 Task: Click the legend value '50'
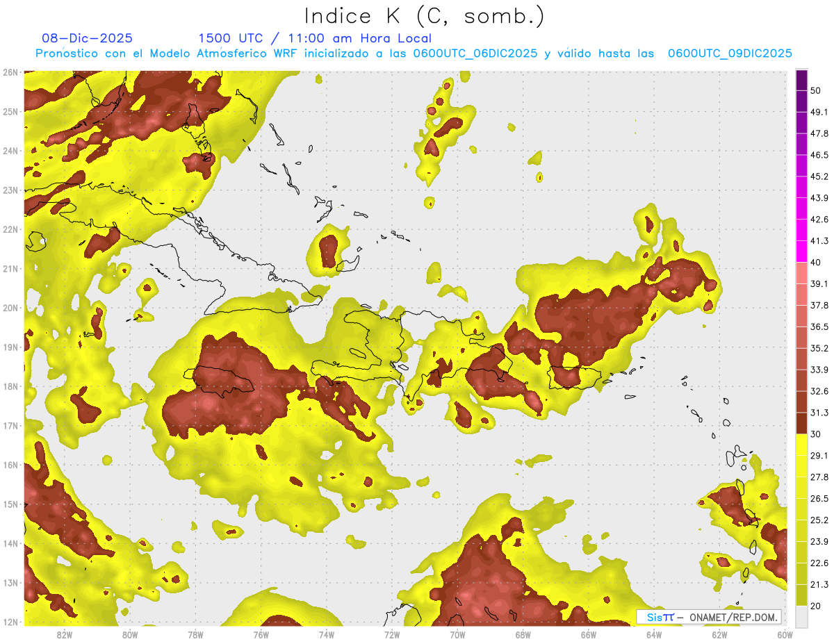click(x=816, y=90)
